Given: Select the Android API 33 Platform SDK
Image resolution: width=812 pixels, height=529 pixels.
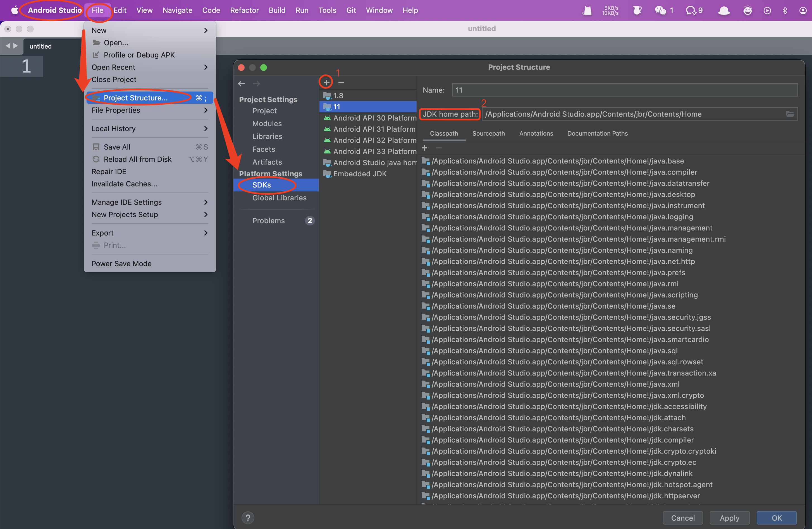Looking at the screenshot, I should click(x=368, y=151).
